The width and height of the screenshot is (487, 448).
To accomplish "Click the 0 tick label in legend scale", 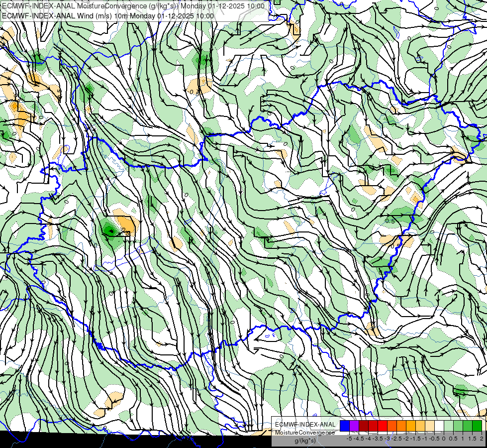I will 444,439.
